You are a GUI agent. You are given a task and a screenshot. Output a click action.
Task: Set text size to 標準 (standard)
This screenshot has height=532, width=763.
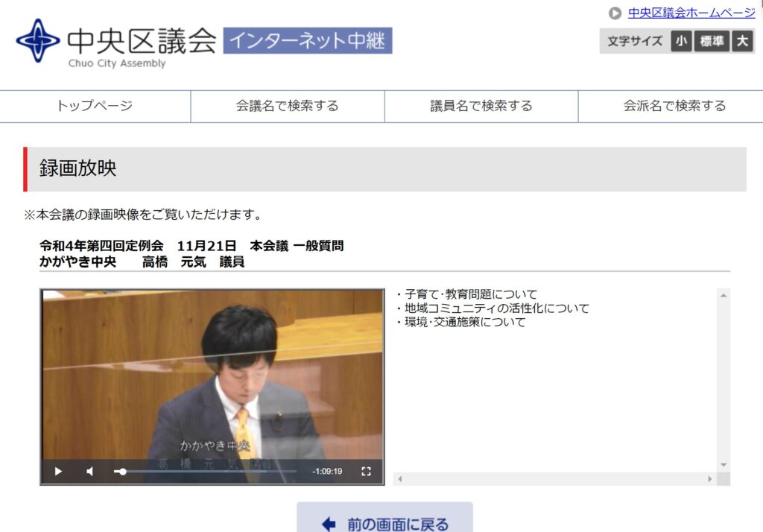712,41
